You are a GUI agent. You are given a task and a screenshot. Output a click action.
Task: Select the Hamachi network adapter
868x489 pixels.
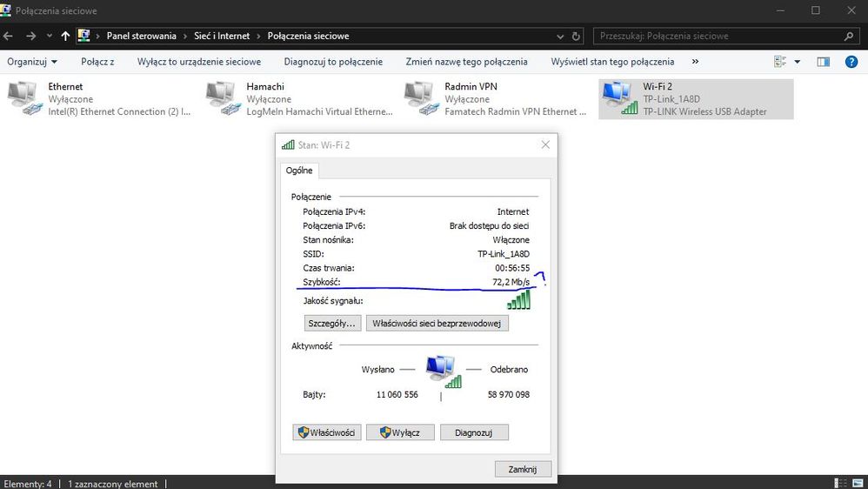222,98
